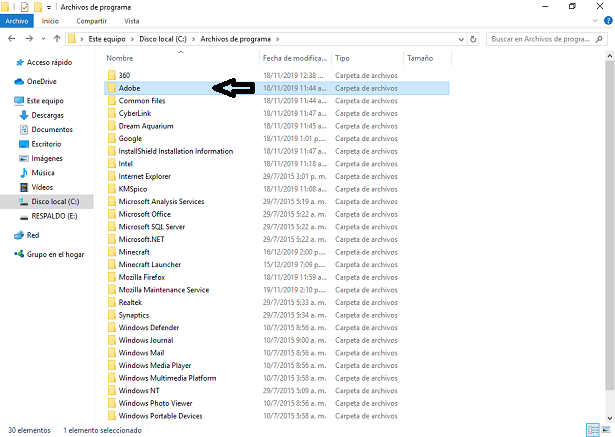Click the scrollbar down arrow

tap(610, 418)
